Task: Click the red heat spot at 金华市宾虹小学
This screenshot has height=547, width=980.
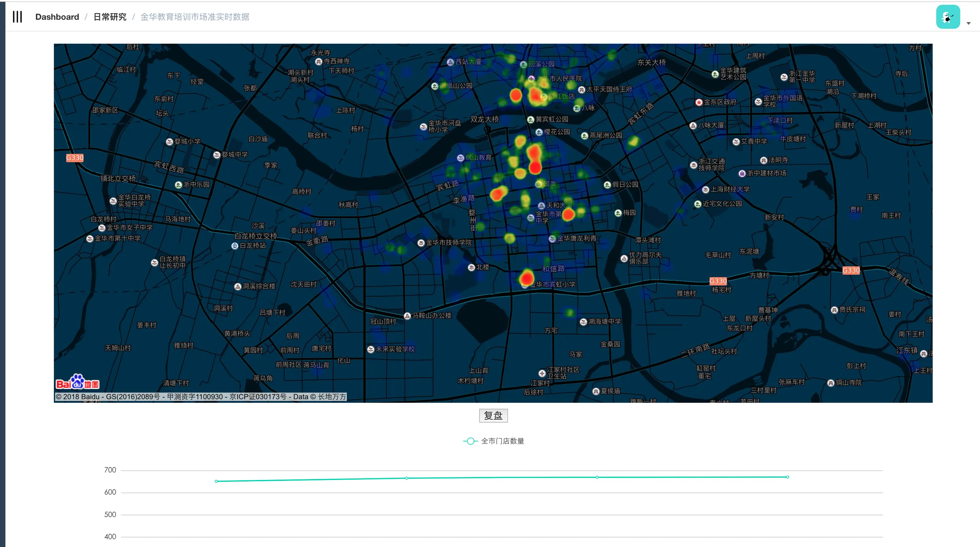Action: pos(527,278)
